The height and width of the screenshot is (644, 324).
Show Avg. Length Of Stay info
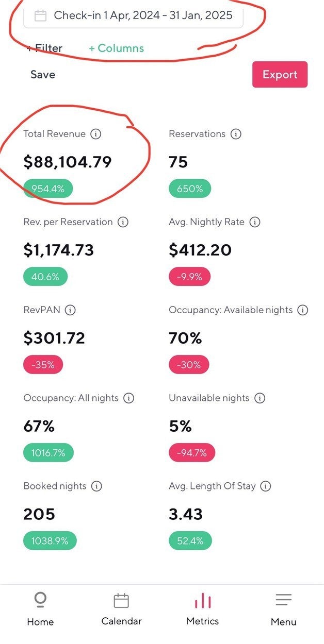[x=266, y=486]
